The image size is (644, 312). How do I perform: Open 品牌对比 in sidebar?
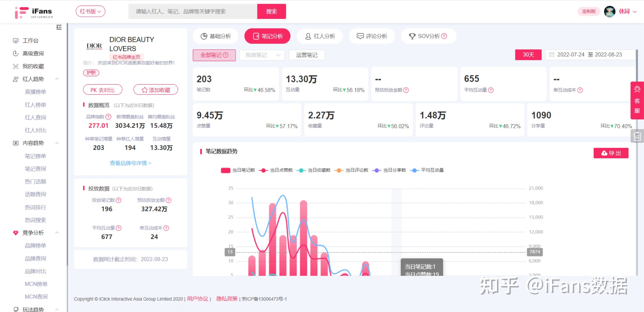pos(35,271)
